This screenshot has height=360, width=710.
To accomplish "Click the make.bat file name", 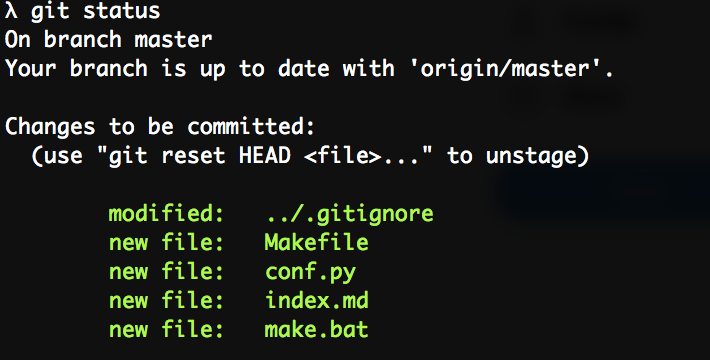I will 317,329.
